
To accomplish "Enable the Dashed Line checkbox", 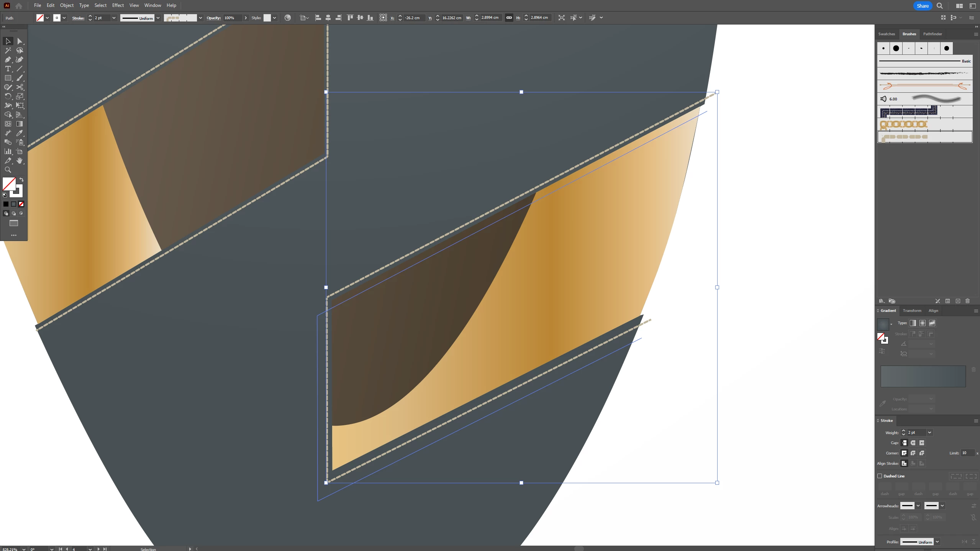I will point(880,476).
